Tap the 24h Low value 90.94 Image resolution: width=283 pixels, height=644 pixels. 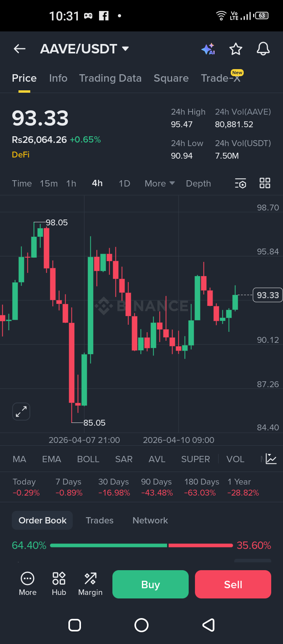[182, 156]
